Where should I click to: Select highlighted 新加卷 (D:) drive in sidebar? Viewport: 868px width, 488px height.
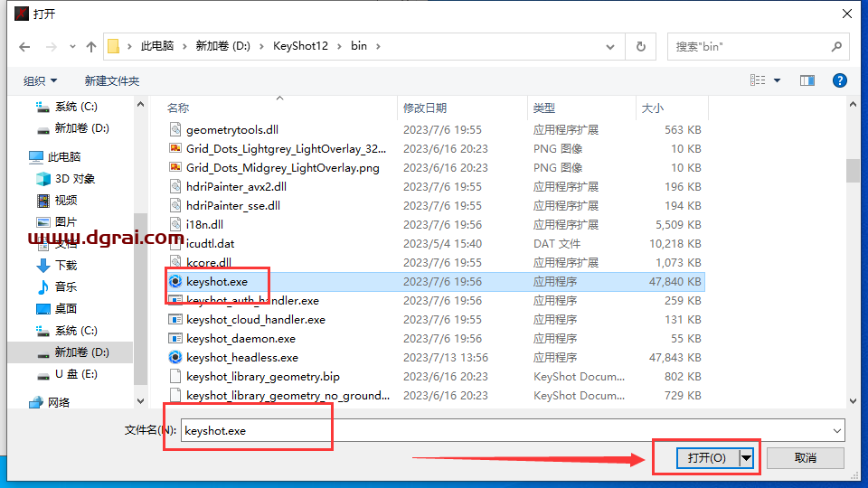(x=71, y=352)
